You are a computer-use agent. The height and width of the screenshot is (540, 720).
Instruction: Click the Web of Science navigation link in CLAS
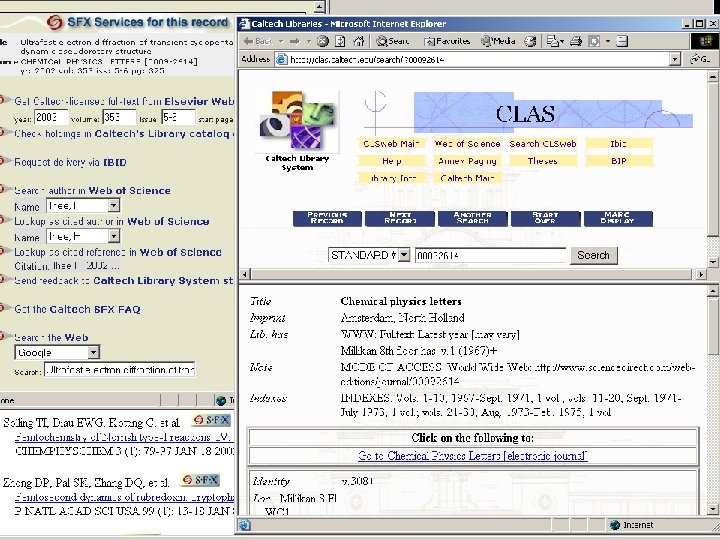click(467, 144)
